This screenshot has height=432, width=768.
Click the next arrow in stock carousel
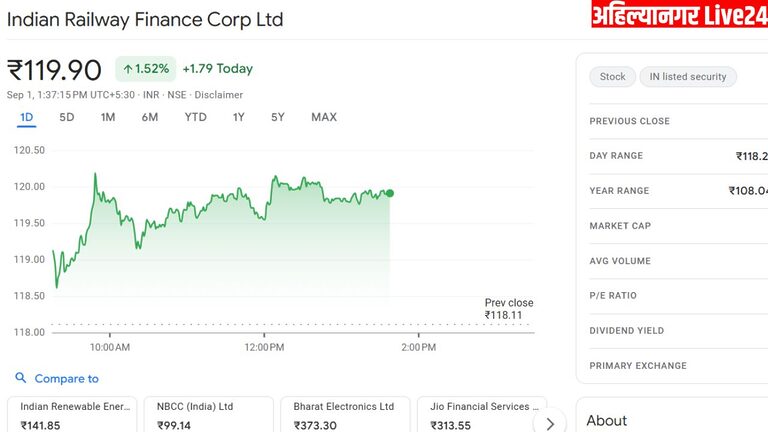pos(549,423)
